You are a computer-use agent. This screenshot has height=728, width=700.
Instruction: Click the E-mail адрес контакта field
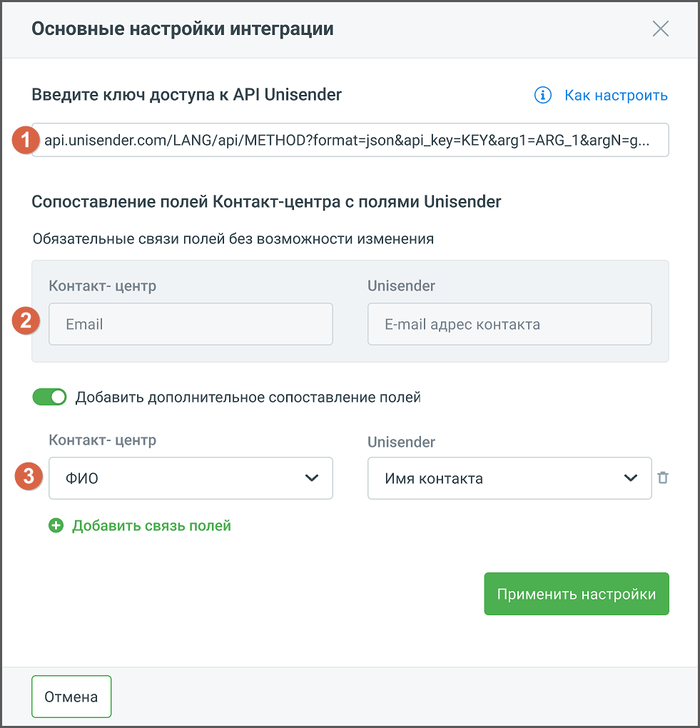[509, 324]
